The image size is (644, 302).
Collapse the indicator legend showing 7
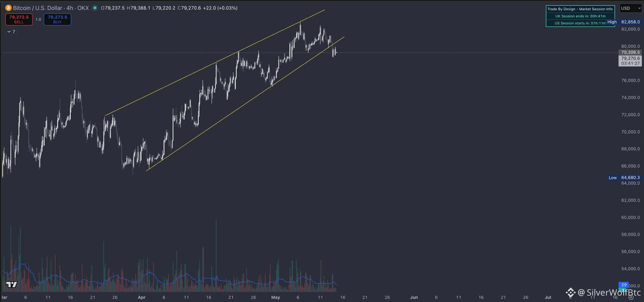[x=11, y=32]
